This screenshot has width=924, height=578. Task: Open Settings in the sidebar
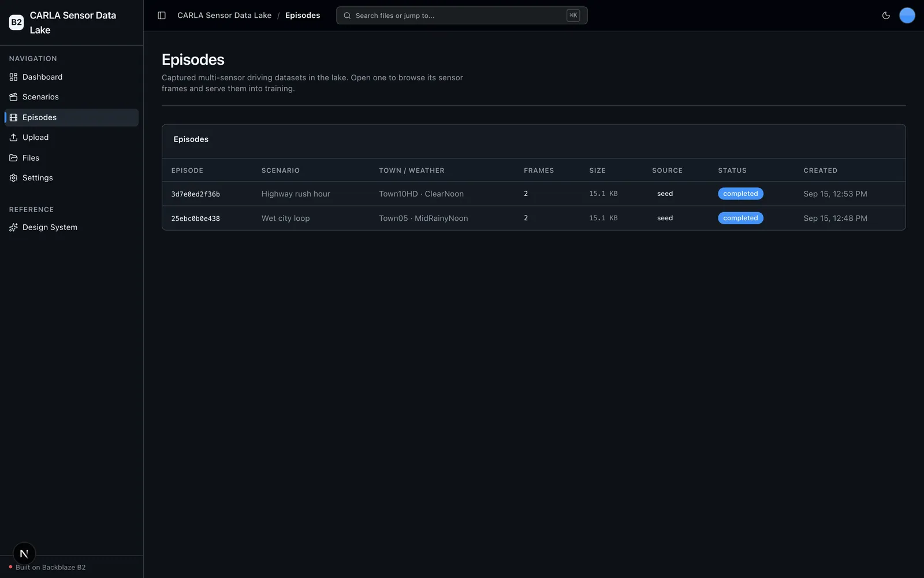tap(72, 178)
